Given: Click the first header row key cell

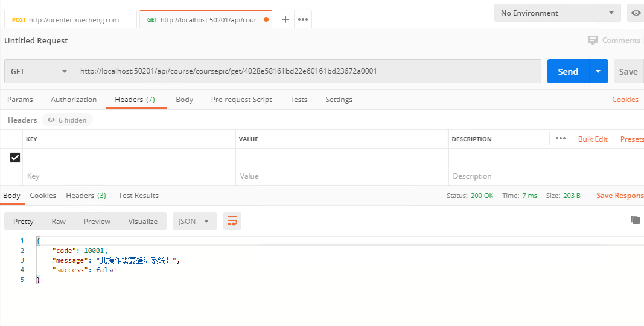Looking at the screenshot, I should 129,158.
